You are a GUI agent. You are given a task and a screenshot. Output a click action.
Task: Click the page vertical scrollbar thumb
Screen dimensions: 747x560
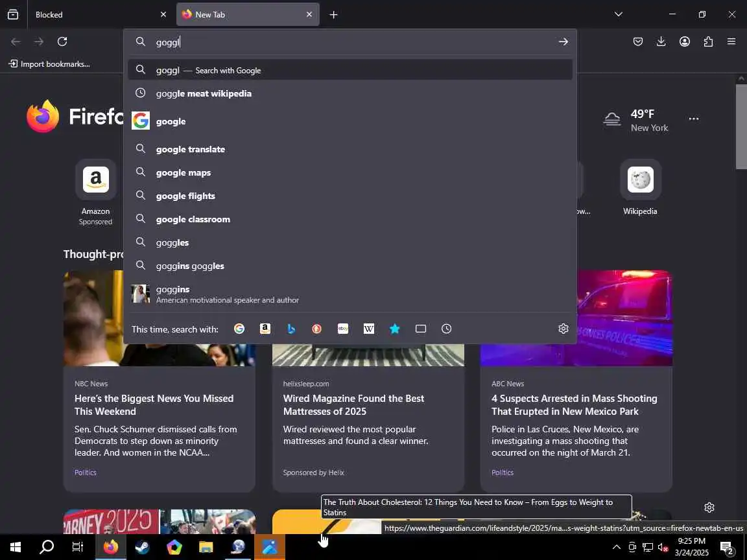[741, 126]
